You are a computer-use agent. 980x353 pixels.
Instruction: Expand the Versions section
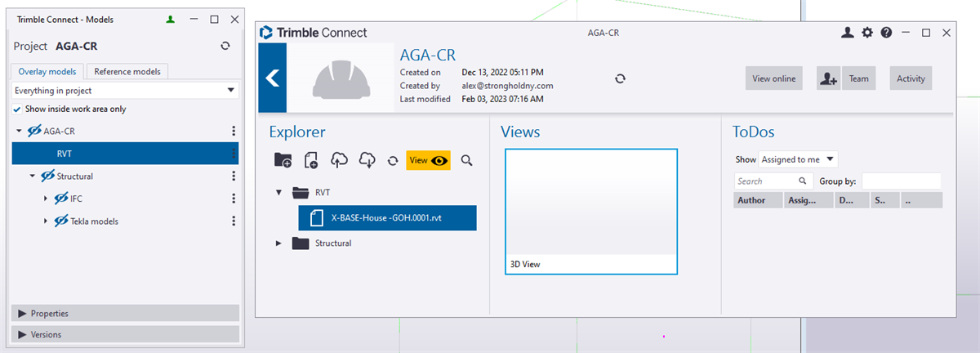tap(126, 334)
